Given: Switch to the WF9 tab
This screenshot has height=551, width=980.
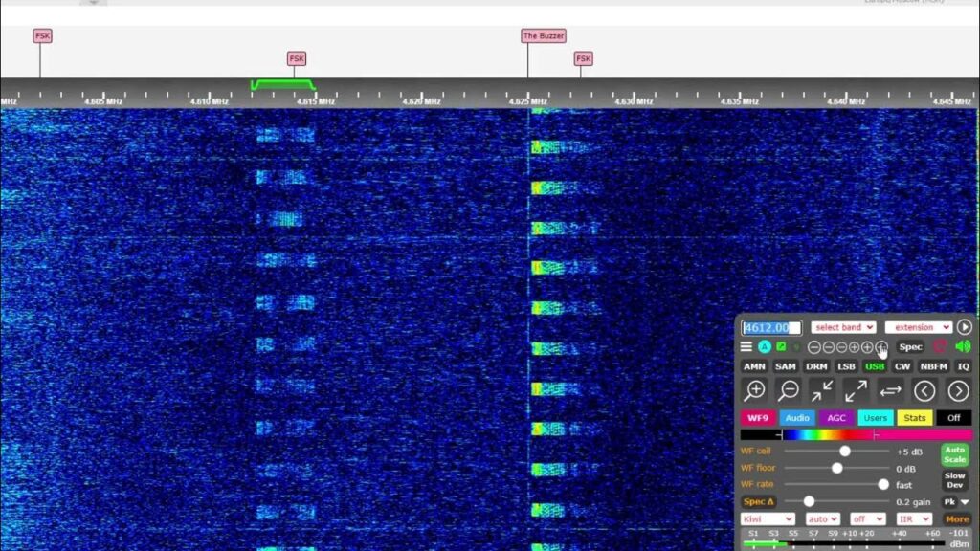Looking at the screenshot, I should 758,418.
